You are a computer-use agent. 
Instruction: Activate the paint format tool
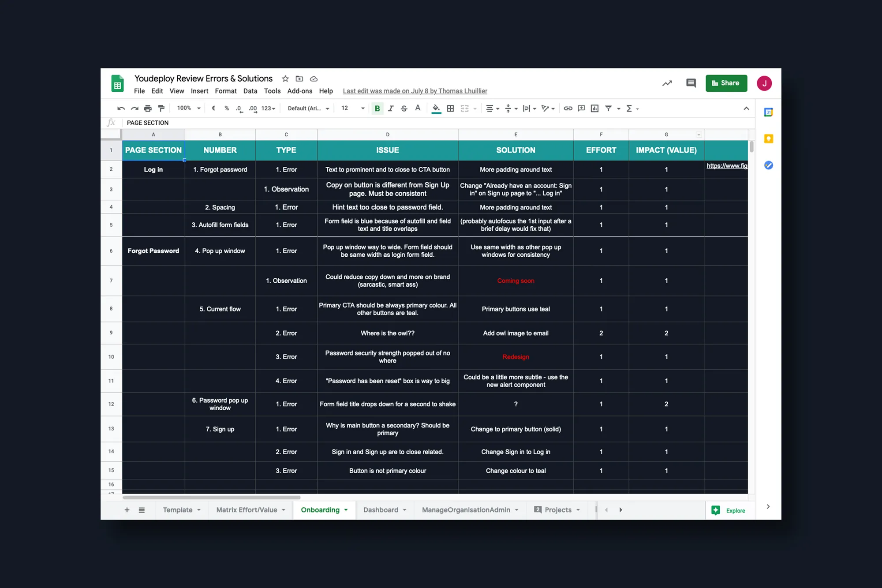click(x=161, y=109)
